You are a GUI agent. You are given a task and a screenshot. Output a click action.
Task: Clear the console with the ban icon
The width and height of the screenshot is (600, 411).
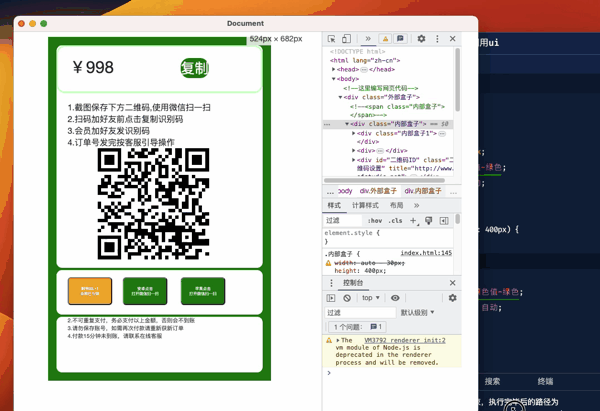(x=347, y=298)
